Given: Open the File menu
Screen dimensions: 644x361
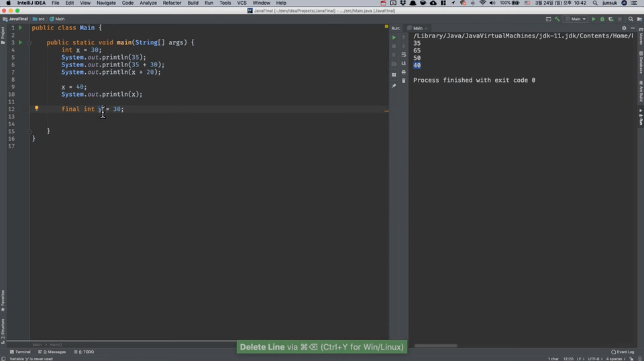Looking at the screenshot, I should pyautogui.click(x=55, y=3).
